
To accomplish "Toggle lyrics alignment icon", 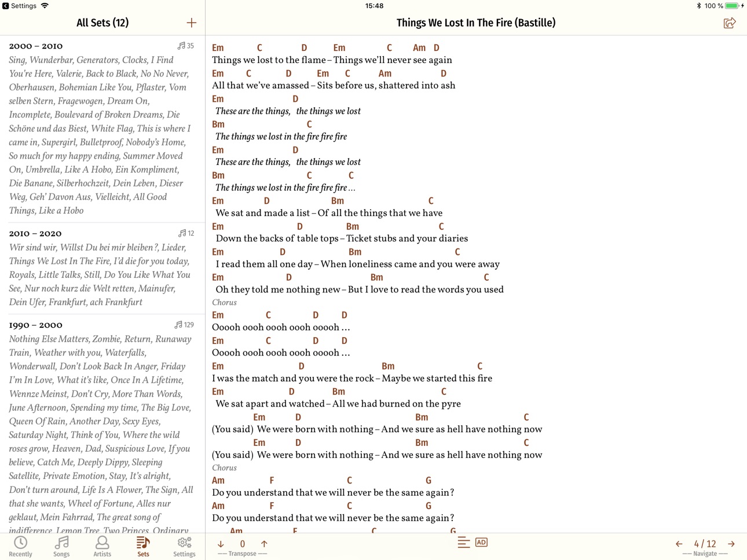I will pyautogui.click(x=463, y=543).
